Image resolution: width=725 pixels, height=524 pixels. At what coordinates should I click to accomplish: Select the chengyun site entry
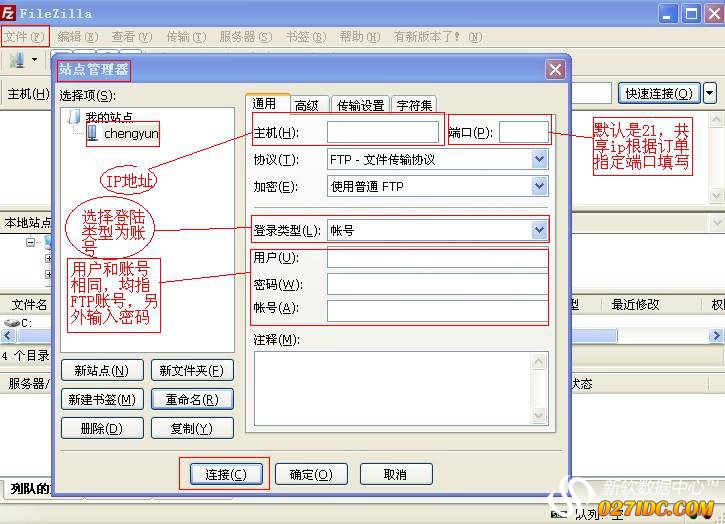123,134
